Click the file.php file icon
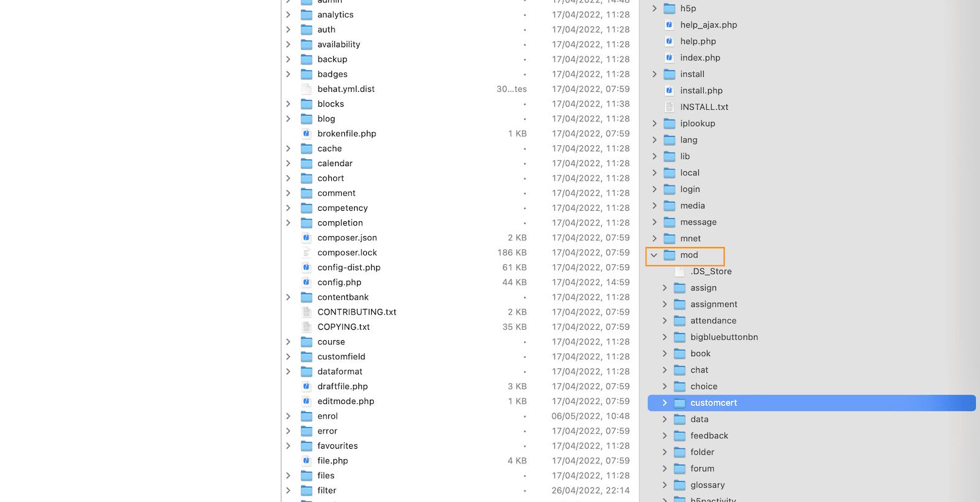 click(x=306, y=461)
